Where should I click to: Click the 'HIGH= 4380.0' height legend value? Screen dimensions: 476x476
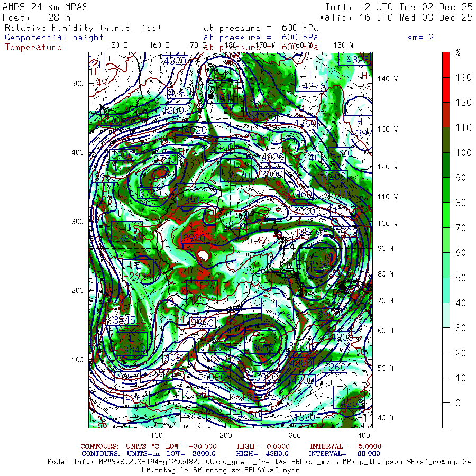point(262,454)
